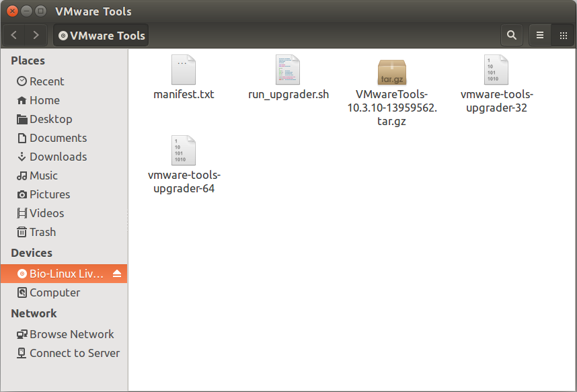Image resolution: width=577 pixels, height=392 pixels.
Task: Click Browse Network link
Action: [65, 334]
